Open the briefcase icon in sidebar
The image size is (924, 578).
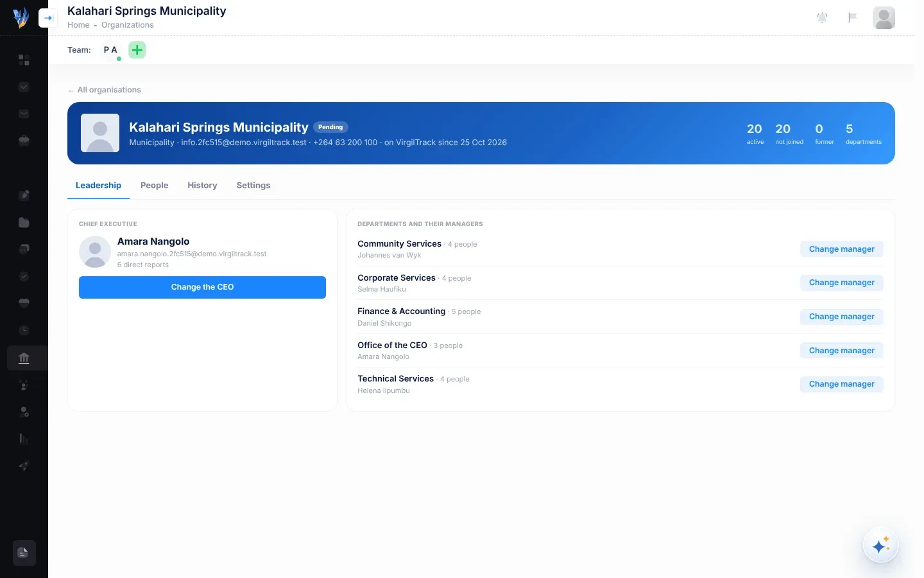click(x=24, y=141)
